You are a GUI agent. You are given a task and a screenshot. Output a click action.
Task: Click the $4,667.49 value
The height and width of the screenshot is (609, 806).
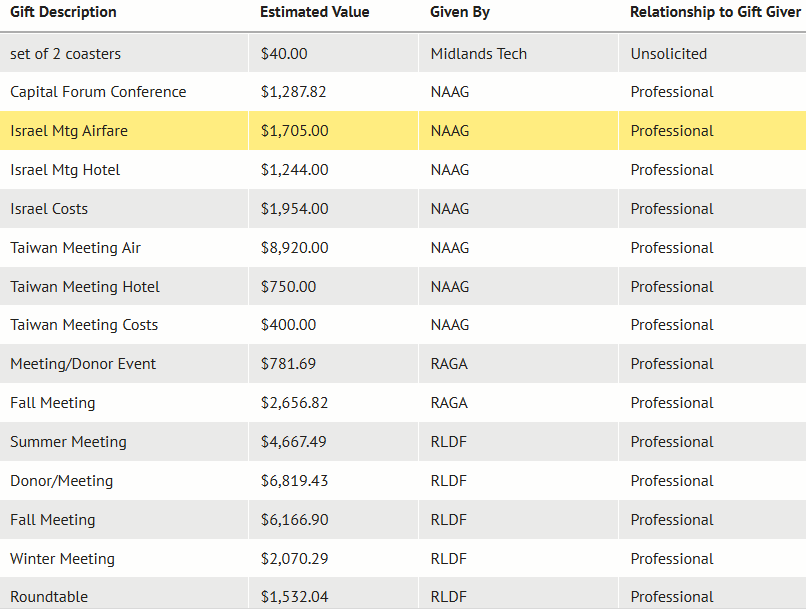coord(294,442)
